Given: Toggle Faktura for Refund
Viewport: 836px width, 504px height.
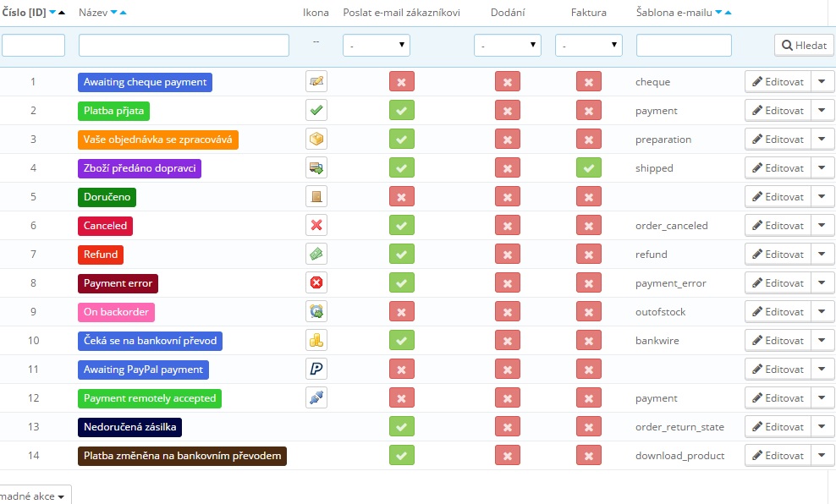Looking at the screenshot, I should [589, 255].
